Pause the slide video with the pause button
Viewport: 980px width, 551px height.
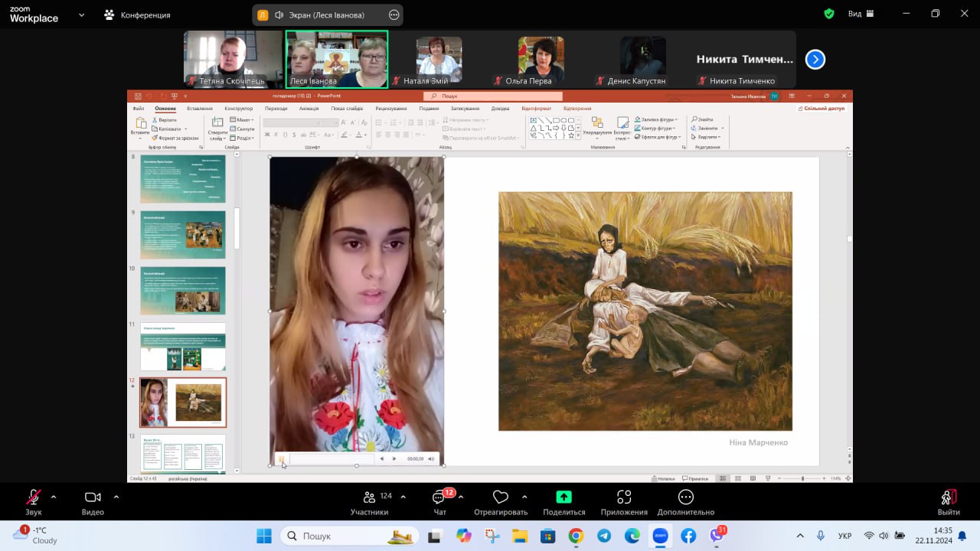click(x=282, y=459)
